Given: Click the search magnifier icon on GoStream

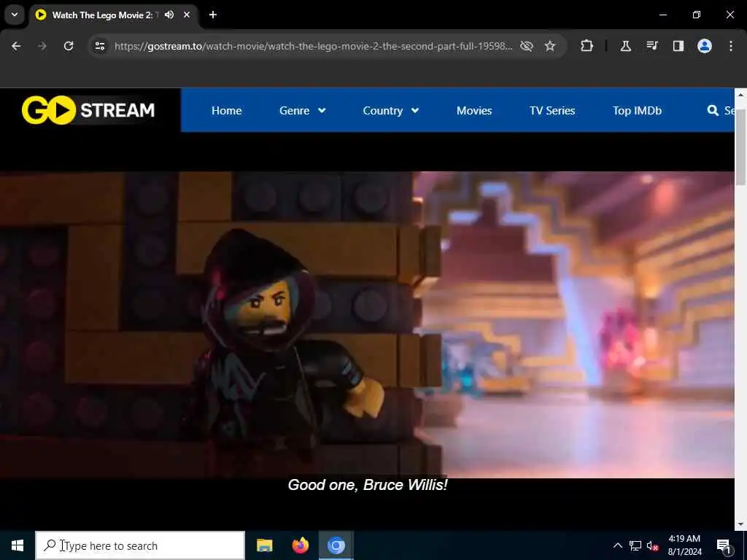Looking at the screenshot, I should point(713,111).
